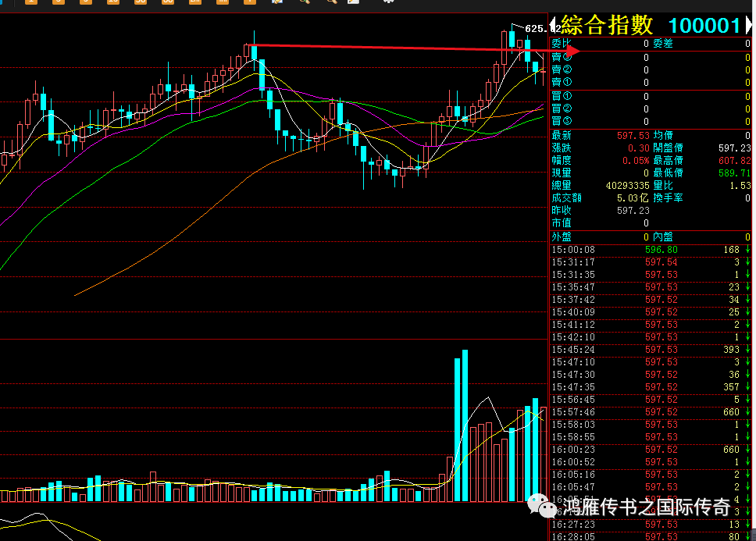Click the 量比 value 1.53
The height and width of the screenshot is (541, 756).
[x=740, y=186]
